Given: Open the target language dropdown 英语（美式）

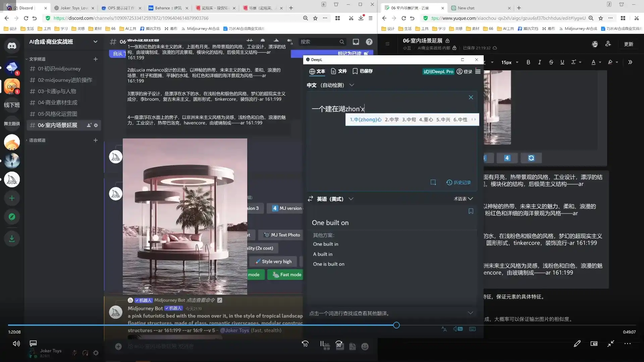Looking at the screenshot, I should (x=351, y=199).
